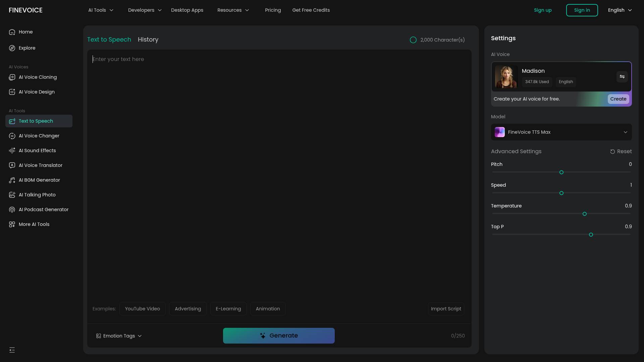
Task: Expand the Resources menu
Action: pyautogui.click(x=233, y=10)
